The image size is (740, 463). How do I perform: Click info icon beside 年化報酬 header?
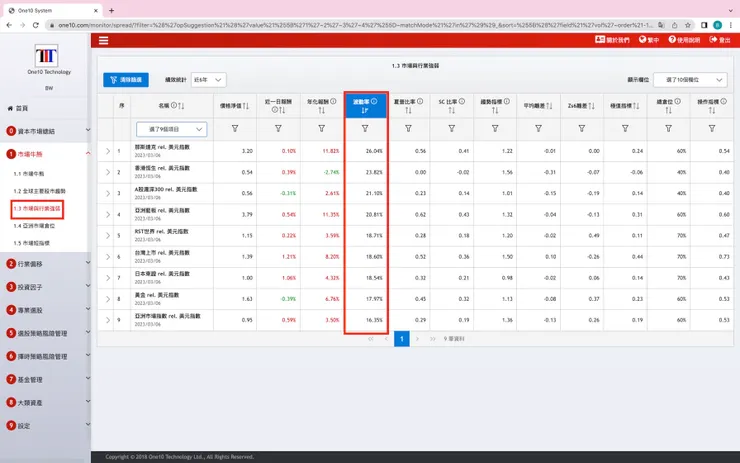click(x=333, y=101)
